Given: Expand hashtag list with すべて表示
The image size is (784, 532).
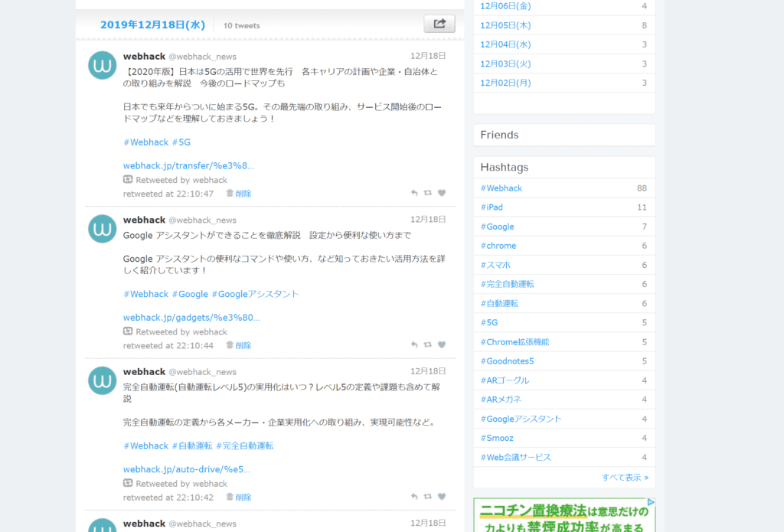Looking at the screenshot, I should [x=625, y=477].
